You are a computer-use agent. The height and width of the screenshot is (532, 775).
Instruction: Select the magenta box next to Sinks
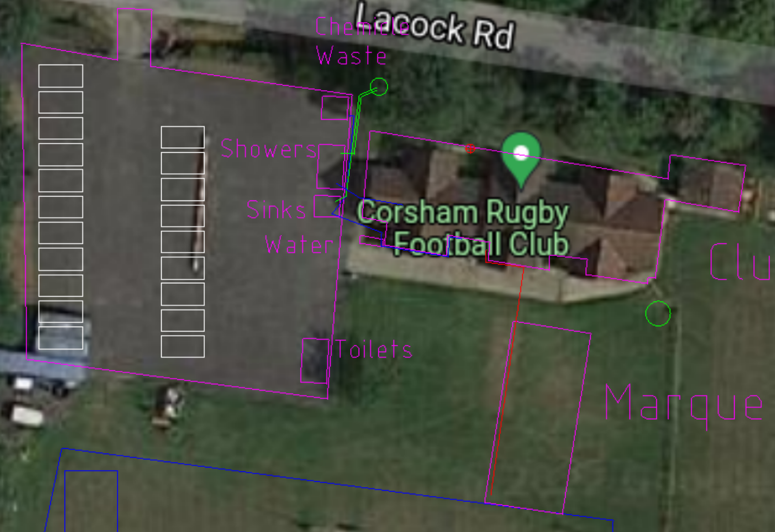pos(327,206)
